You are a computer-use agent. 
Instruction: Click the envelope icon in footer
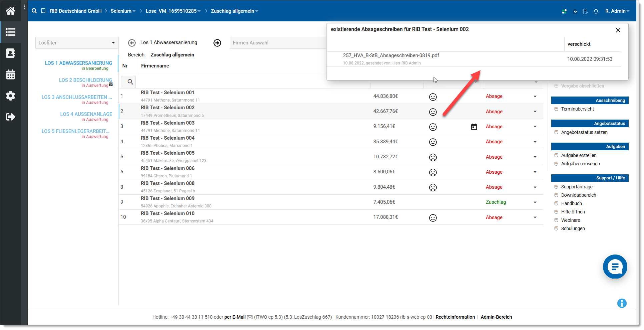[x=250, y=317]
